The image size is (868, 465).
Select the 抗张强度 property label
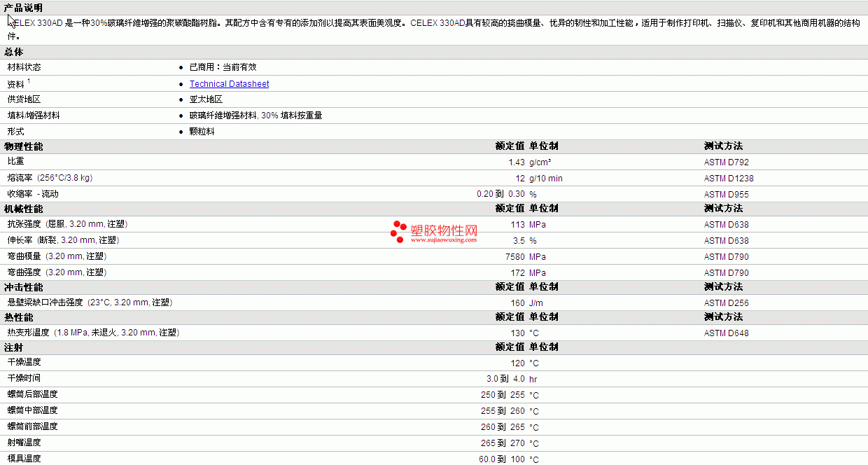pyautogui.click(x=67, y=224)
